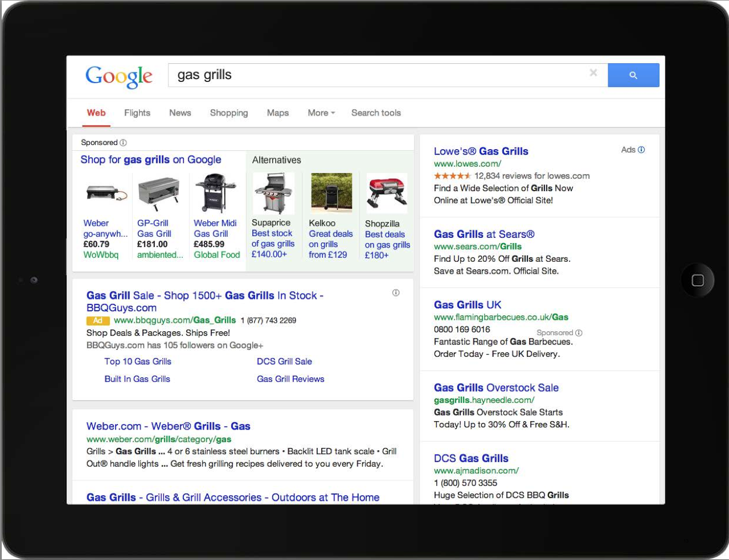729x560 pixels.
Task: Open the Gas Grills UK ad
Action: tap(468, 305)
